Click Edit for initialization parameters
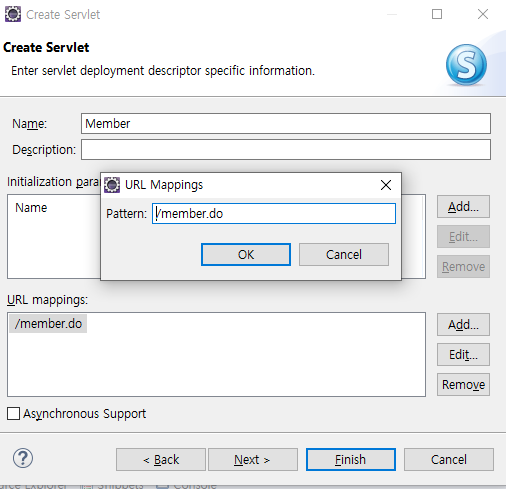 pos(463,237)
